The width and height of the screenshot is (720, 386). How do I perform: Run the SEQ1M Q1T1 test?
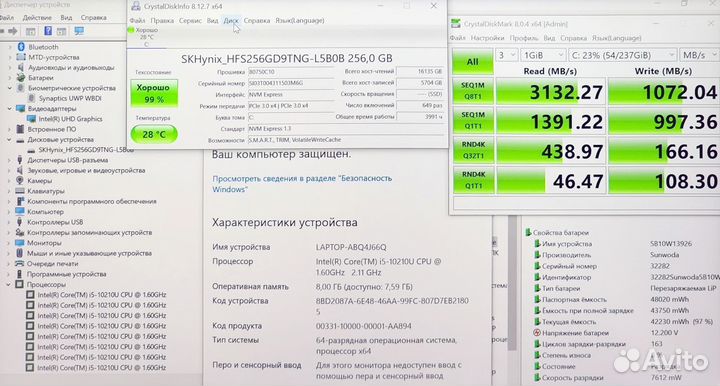pyautogui.click(x=472, y=120)
